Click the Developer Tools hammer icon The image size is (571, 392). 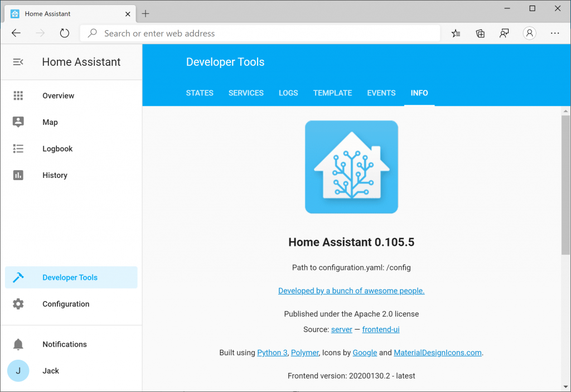(18, 277)
